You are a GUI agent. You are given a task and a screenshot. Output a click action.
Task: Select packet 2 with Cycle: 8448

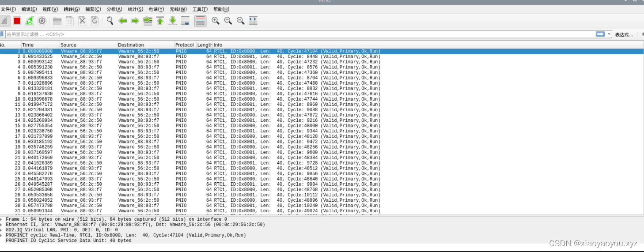coord(322,56)
